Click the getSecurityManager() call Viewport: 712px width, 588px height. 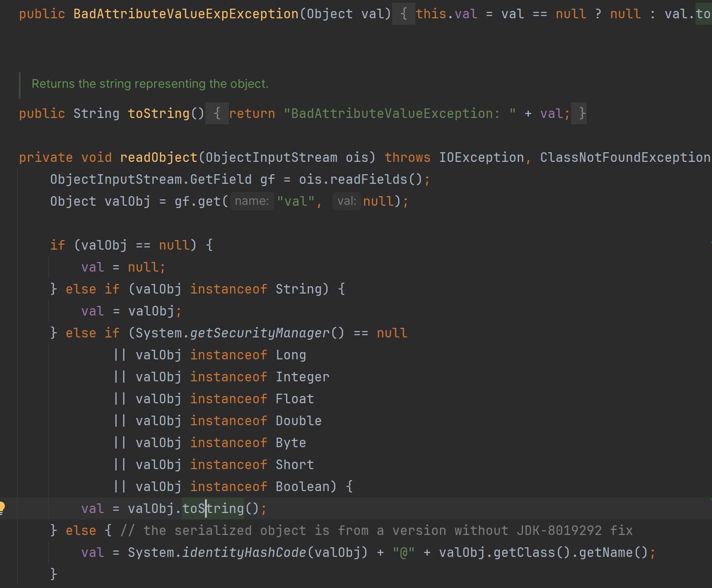coord(267,333)
